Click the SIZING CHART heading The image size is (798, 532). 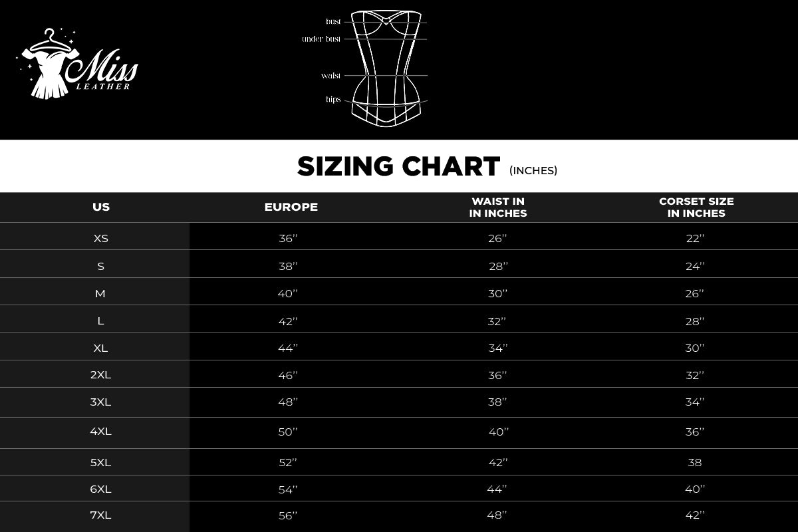coord(398,166)
